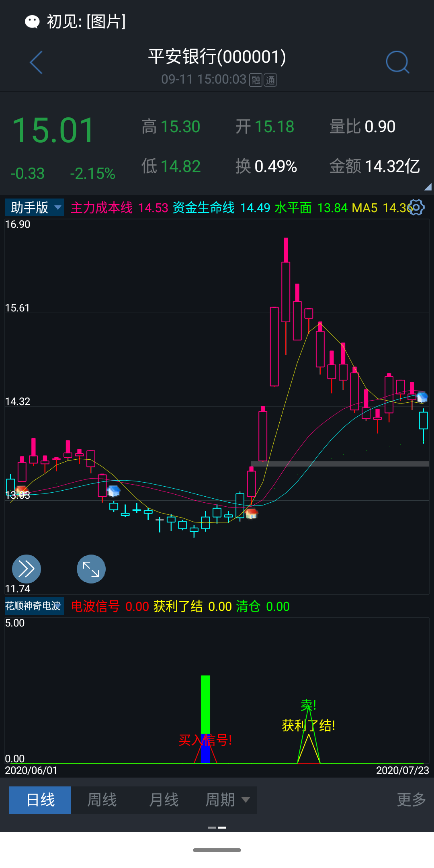Expand chart to fullscreen with arrows icon

click(x=91, y=569)
